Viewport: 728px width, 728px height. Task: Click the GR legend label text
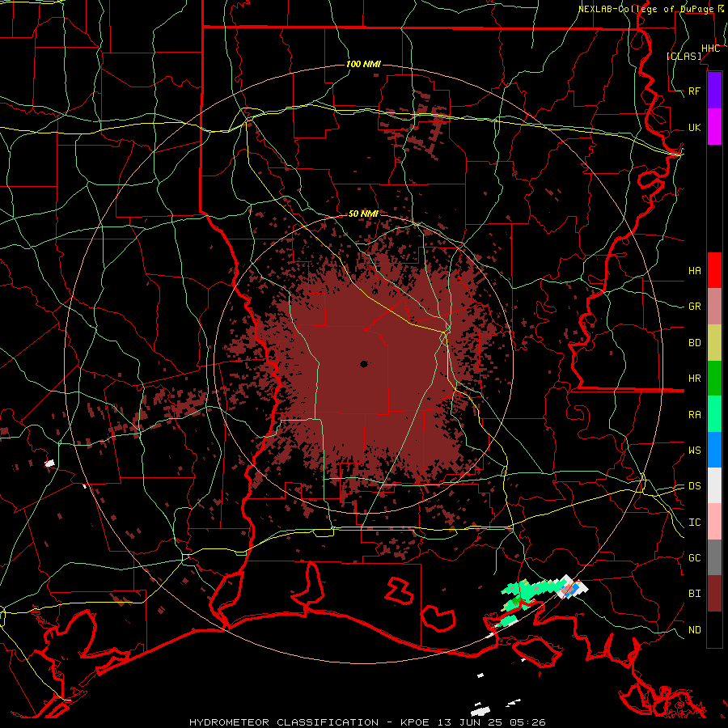click(x=694, y=307)
